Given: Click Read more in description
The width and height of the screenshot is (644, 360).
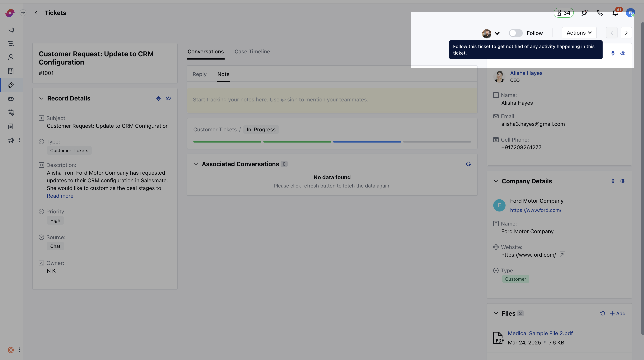Looking at the screenshot, I should point(60,196).
